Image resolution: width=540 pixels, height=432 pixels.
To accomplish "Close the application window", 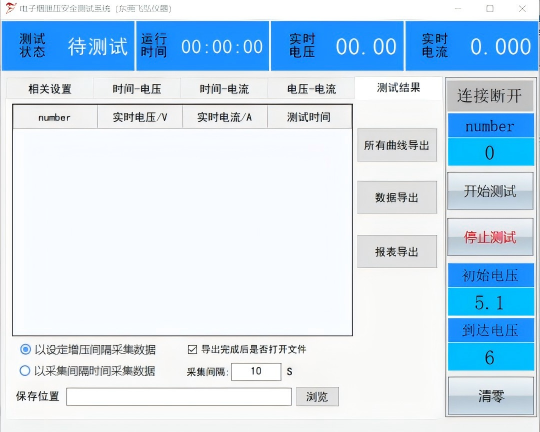I will click(522, 8).
